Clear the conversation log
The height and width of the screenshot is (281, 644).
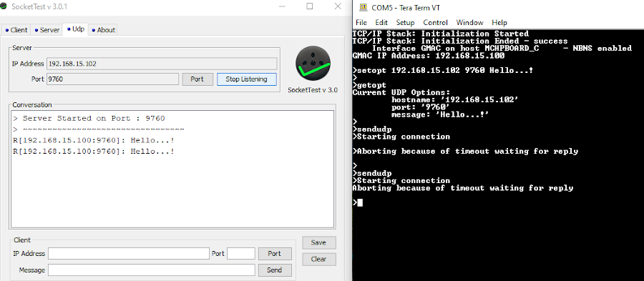[x=318, y=259]
